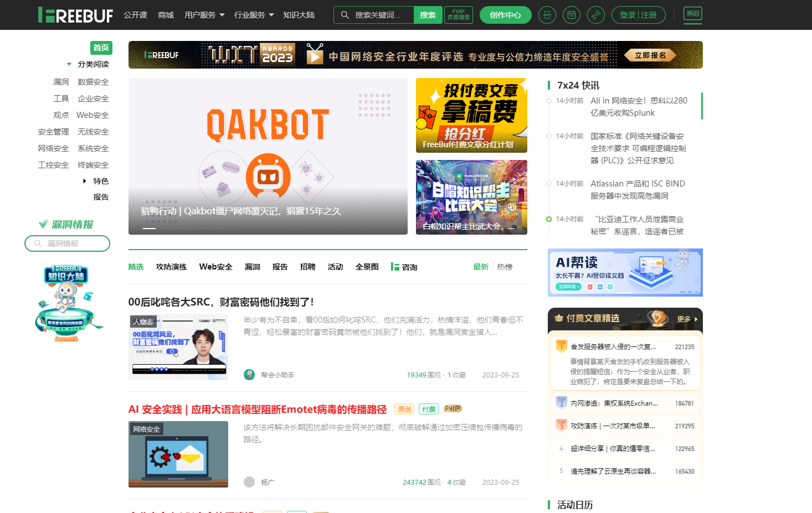The width and height of the screenshot is (812, 513).
Task: Click the green bar icon beside 7x24 快讯
Action: pos(549,85)
